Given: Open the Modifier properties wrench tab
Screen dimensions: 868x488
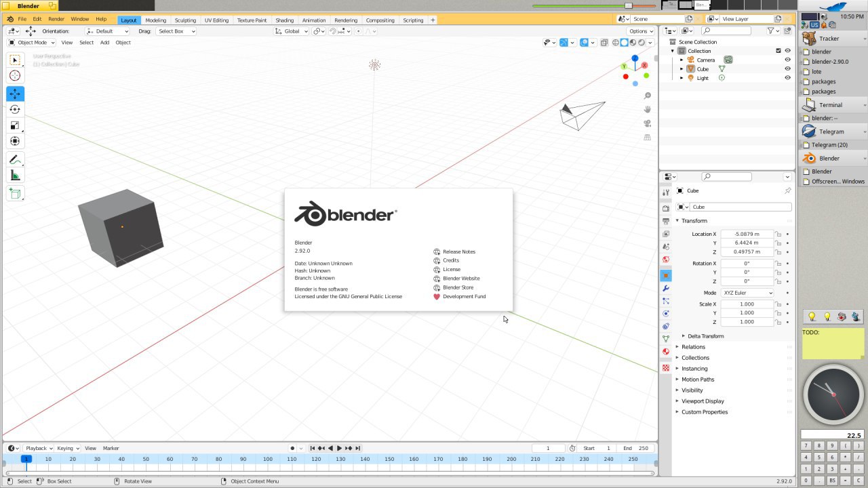Looking at the screenshot, I should pyautogui.click(x=666, y=288).
